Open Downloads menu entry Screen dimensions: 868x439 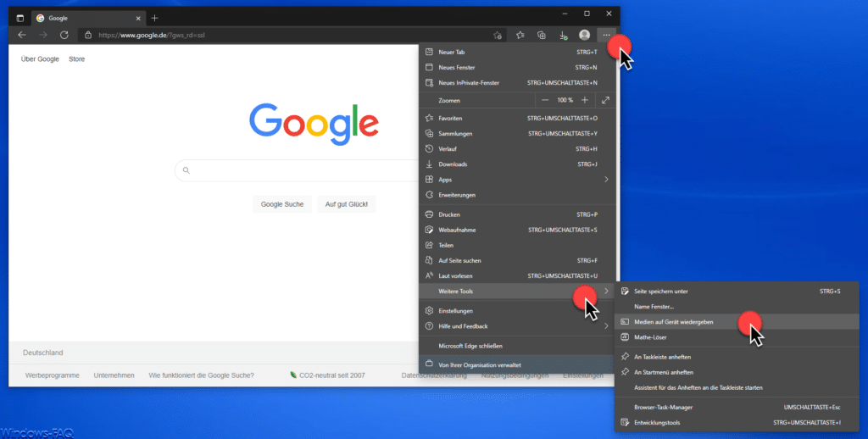[x=517, y=164]
